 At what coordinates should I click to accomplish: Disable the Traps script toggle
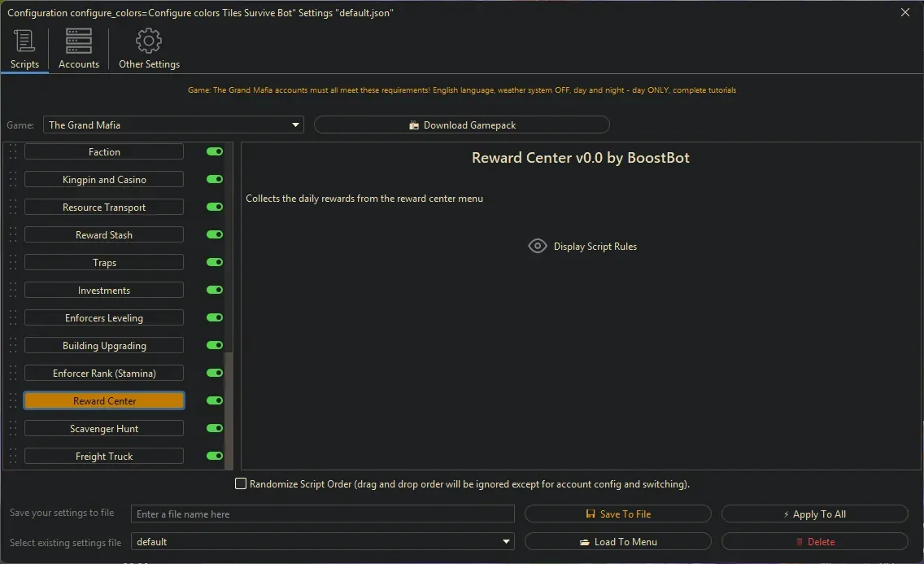tap(215, 262)
